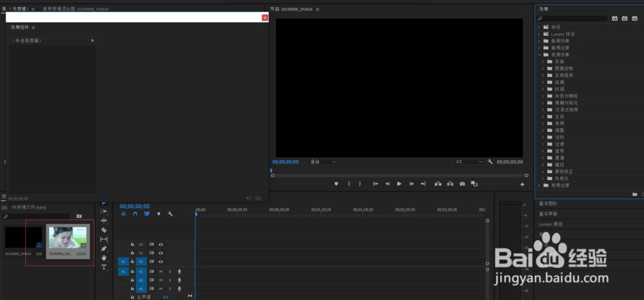This screenshot has width=644, height=300.
Task: Click the Lift button
Action: 438,184
